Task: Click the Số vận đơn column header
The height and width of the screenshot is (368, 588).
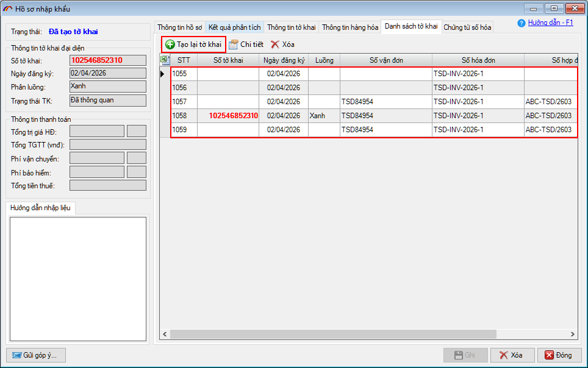Action: tap(386, 60)
